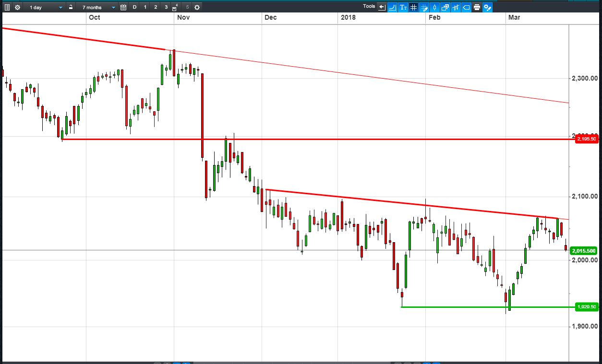Click the Tools label
This screenshot has width=602, height=364.
[x=369, y=6]
